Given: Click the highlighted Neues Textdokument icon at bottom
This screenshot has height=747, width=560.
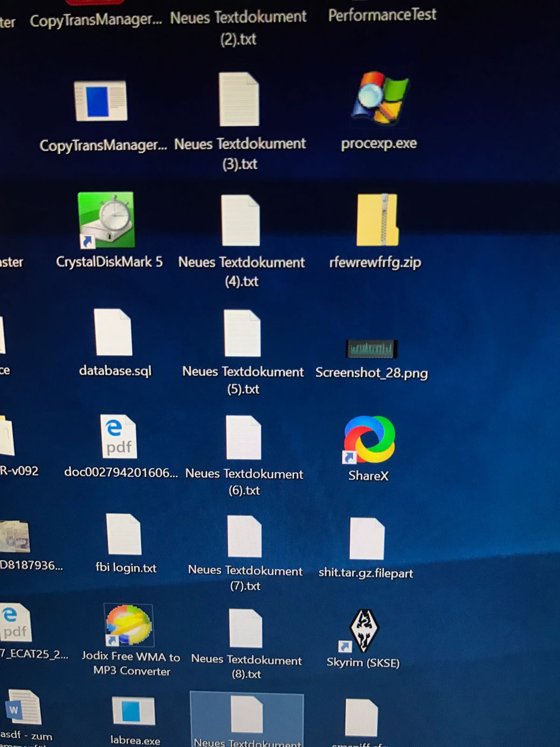Looking at the screenshot, I should 246,714.
